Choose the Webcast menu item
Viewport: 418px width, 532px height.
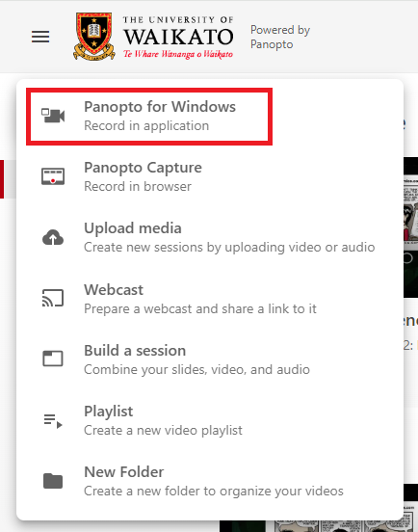(210, 299)
